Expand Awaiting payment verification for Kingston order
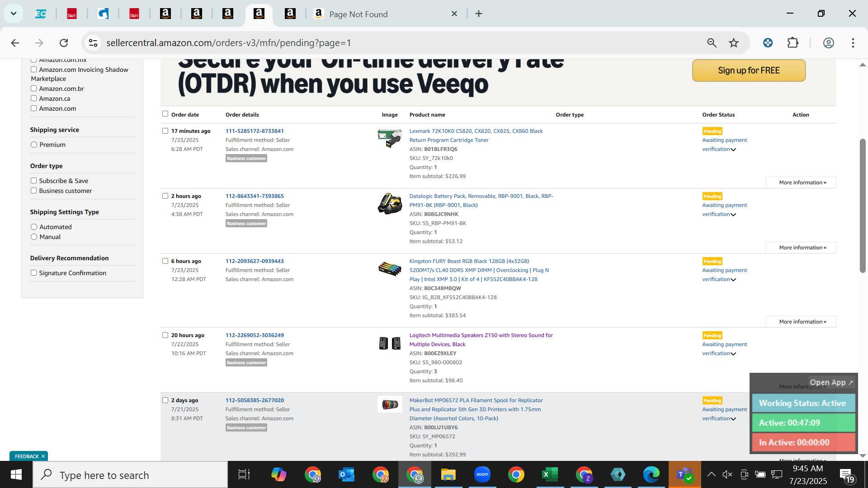This screenshot has height=488, width=868. click(x=724, y=275)
